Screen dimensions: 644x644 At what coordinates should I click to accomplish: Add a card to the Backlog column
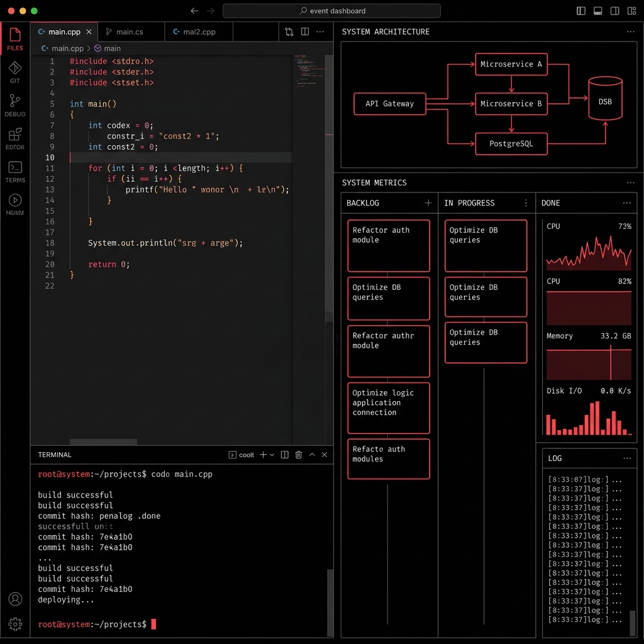(428, 203)
